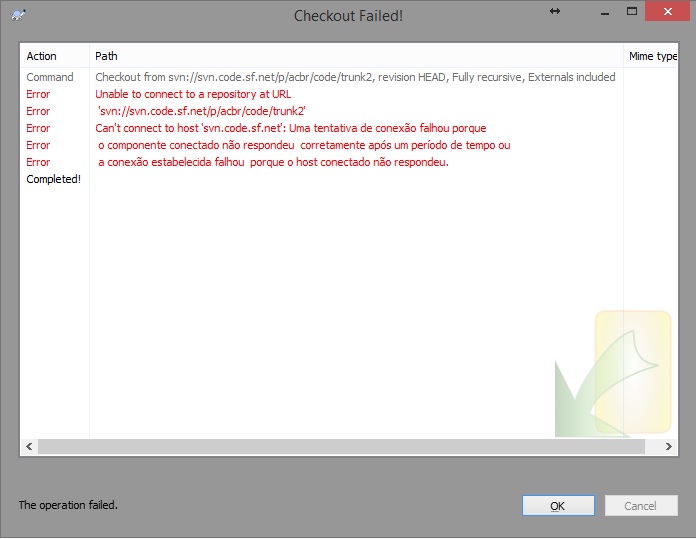Sort by the Path column header
696x539 pixels.
tap(356, 56)
